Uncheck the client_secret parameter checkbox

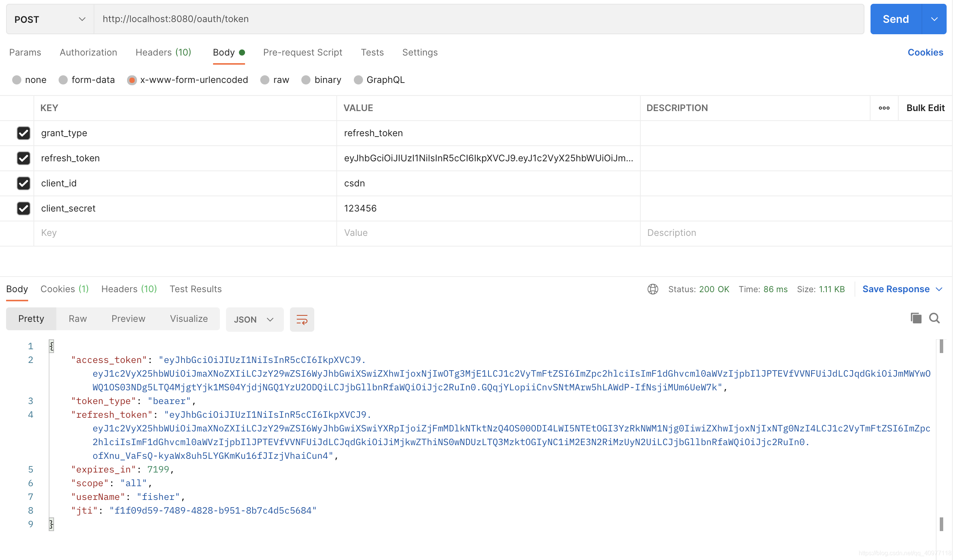(24, 208)
